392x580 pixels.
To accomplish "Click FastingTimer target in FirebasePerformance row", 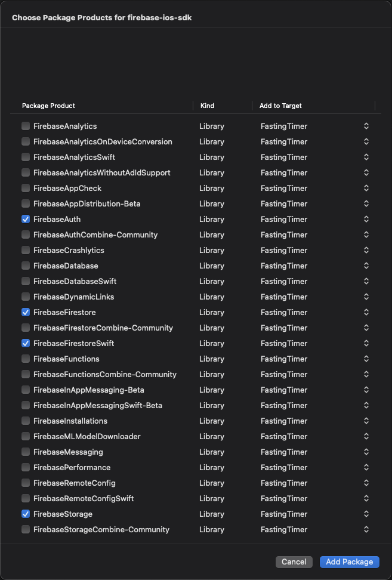I will pos(284,467).
